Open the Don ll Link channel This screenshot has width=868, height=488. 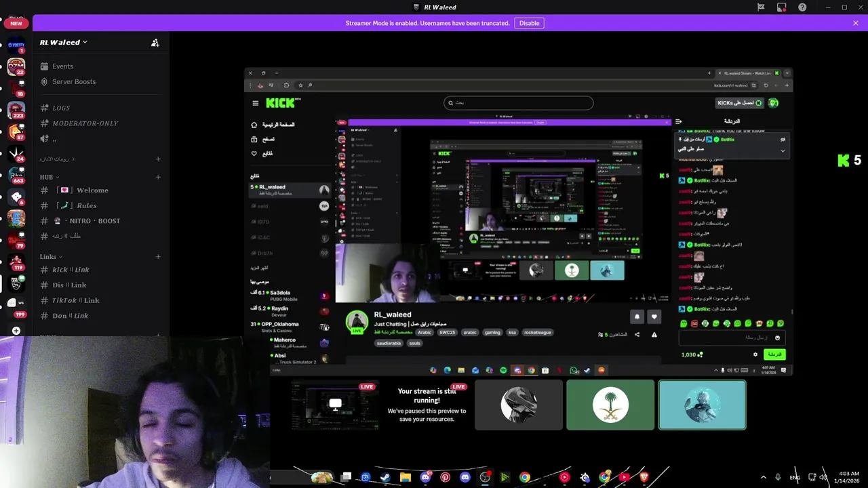click(100, 316)
